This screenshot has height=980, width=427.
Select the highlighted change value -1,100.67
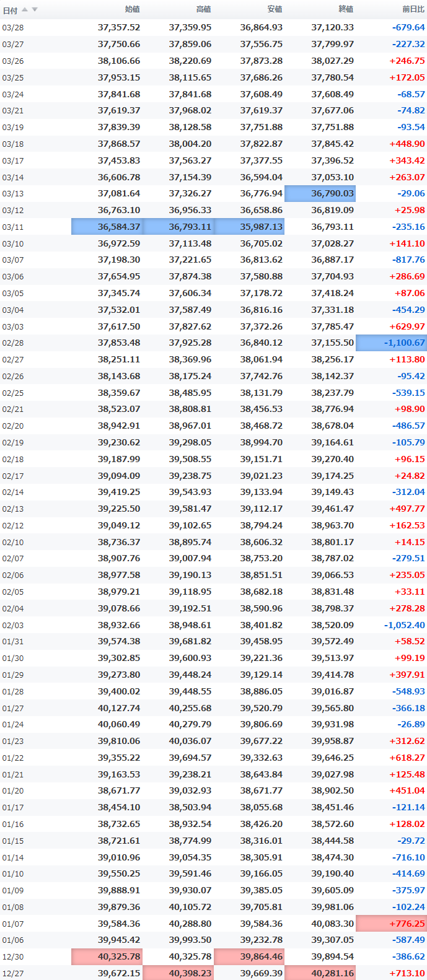391,343
